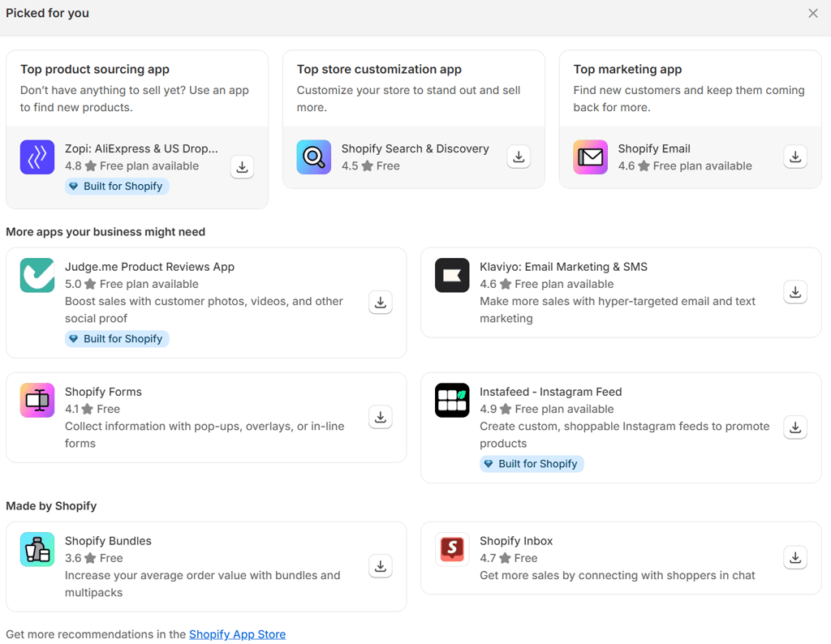The image size is (831, 644).
Task: Click Shopify Bundles description about multipacks
Action: [202, 584]
